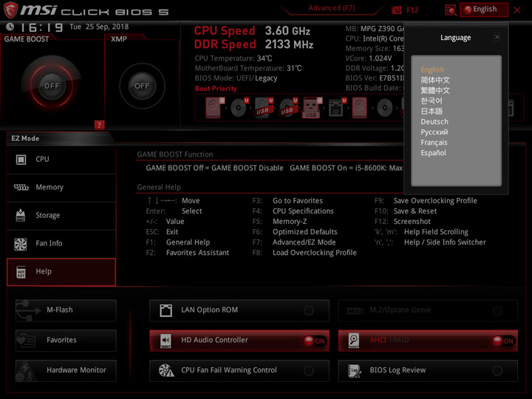Select first USB drive boot device icon
The width and height of the screenshot is (532, 399).
pyautogui.click(x=263, y=108)
